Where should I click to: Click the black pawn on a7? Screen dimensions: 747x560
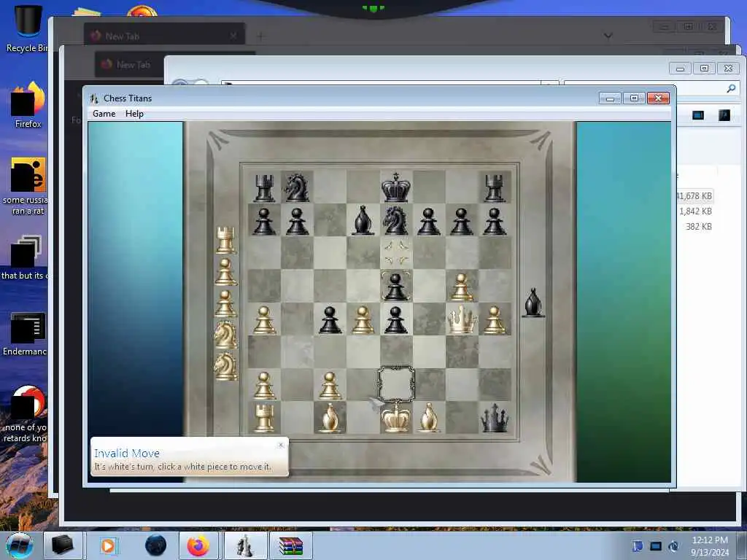tap(264, 221)
